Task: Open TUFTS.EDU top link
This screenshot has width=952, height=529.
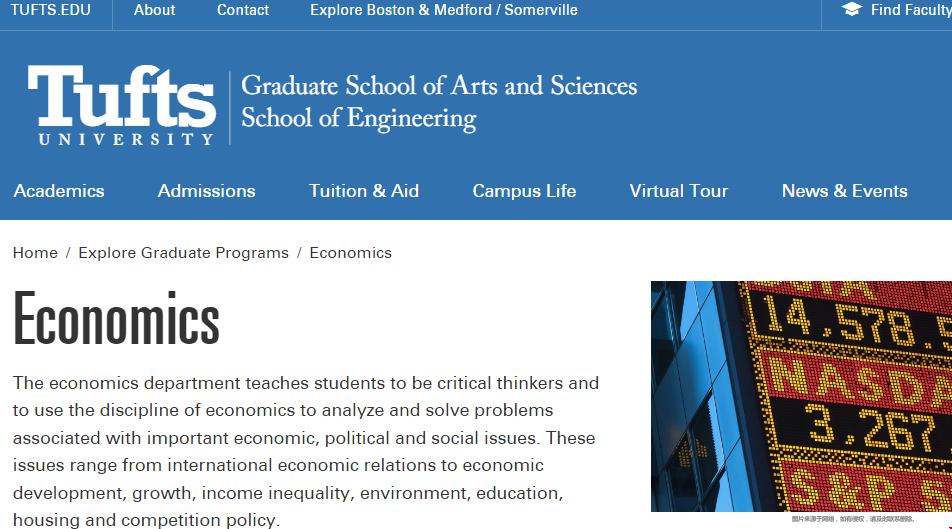Action: point(50,10)
